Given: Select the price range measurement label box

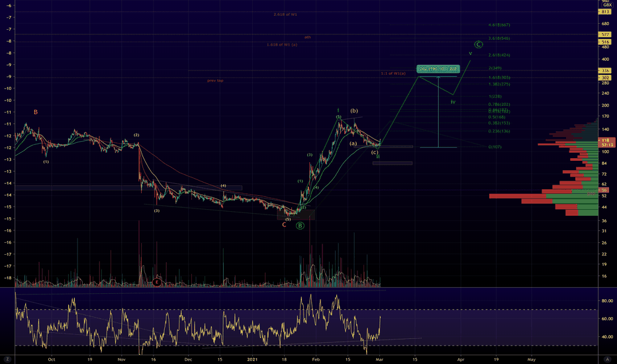Looking at the screenshot, I should (x=438, y=69).
